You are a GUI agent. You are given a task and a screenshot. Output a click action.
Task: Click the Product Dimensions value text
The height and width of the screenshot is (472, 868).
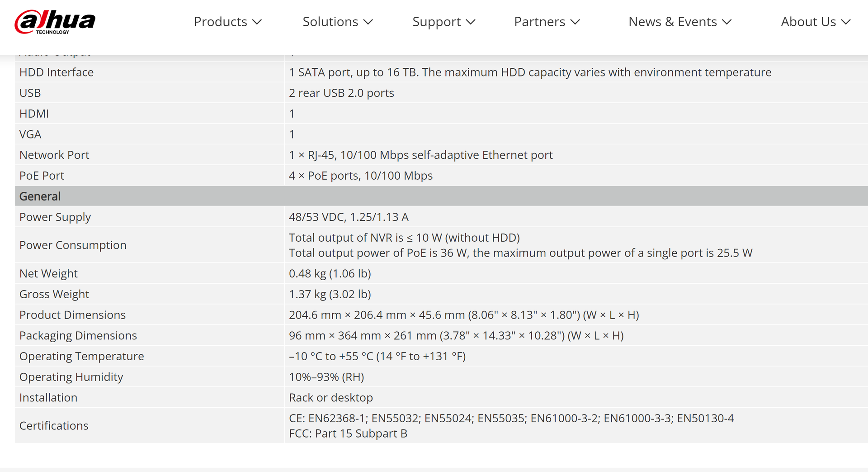[x=464, y=315]
